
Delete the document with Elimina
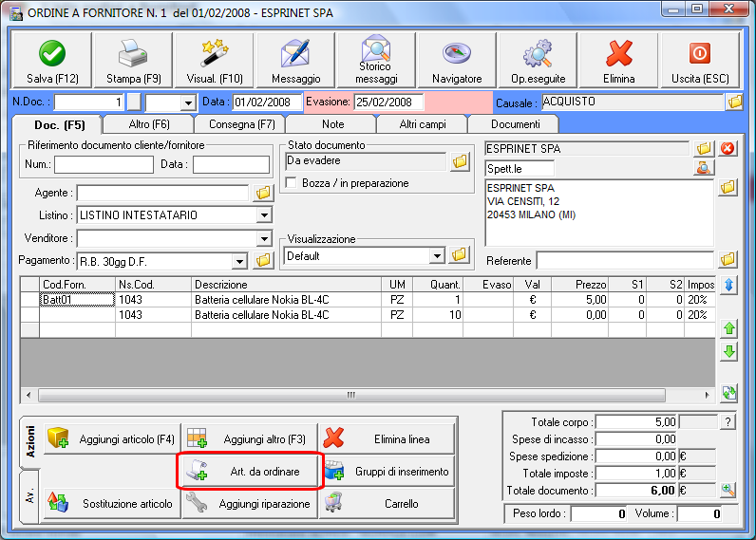tap(619, 60)
